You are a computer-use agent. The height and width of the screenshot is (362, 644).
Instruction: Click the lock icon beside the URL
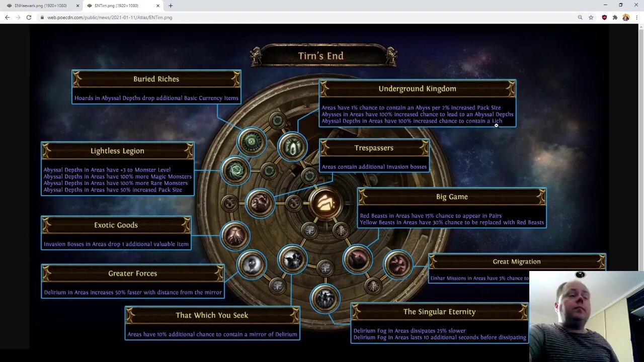tap(42, 17)
